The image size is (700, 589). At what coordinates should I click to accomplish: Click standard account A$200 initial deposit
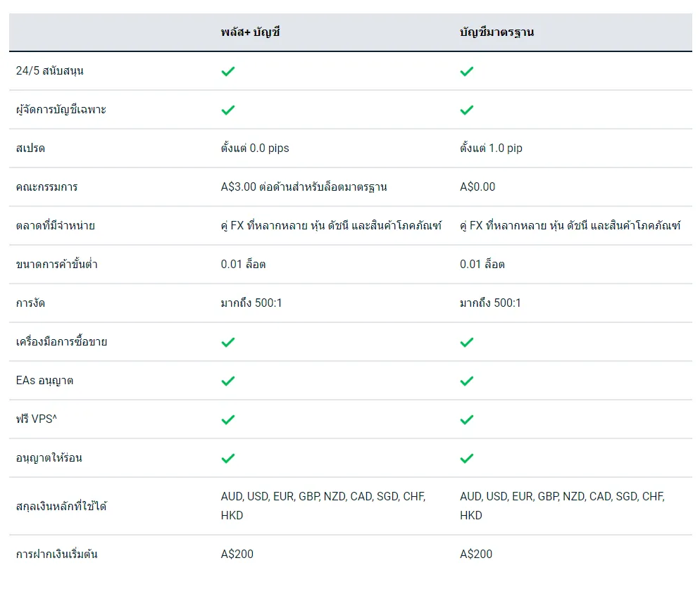[x=476, y=555]
